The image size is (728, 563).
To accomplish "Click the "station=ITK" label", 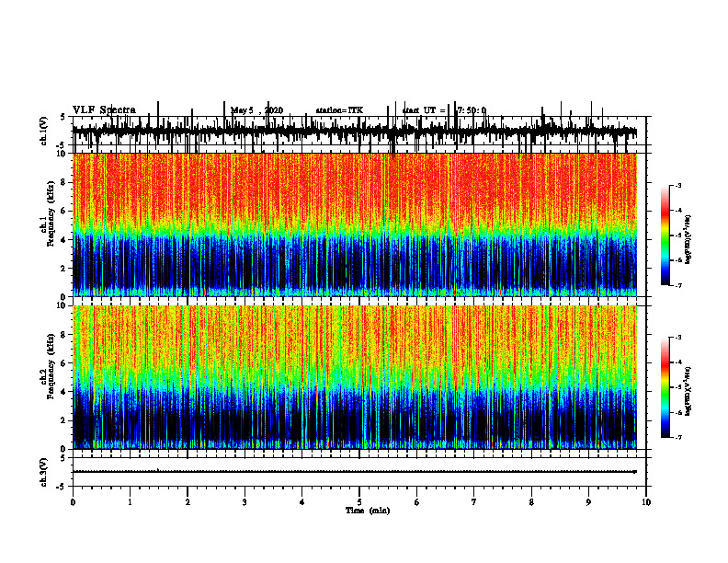I will pyautogui.click(x=339, y=110).
